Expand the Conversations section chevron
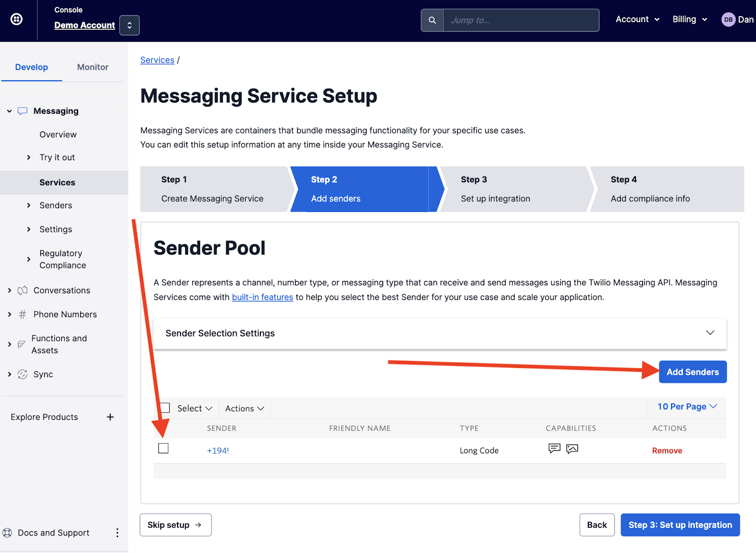 point(9,290)
